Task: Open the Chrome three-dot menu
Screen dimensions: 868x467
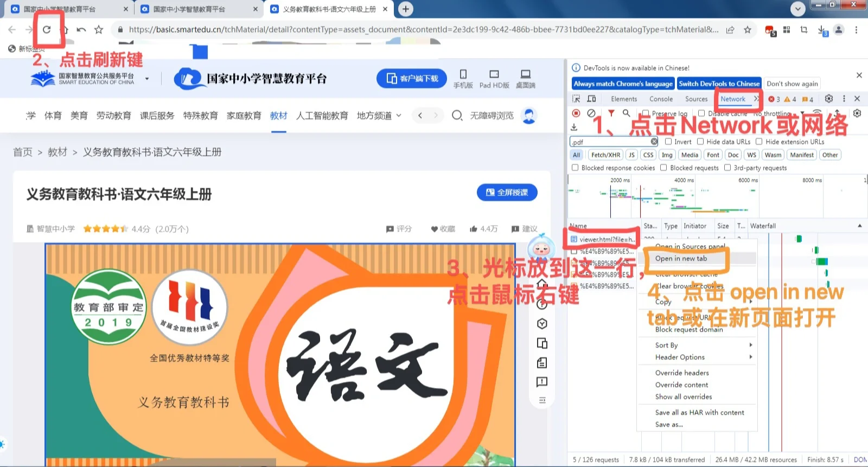Action: pos(856,30)
